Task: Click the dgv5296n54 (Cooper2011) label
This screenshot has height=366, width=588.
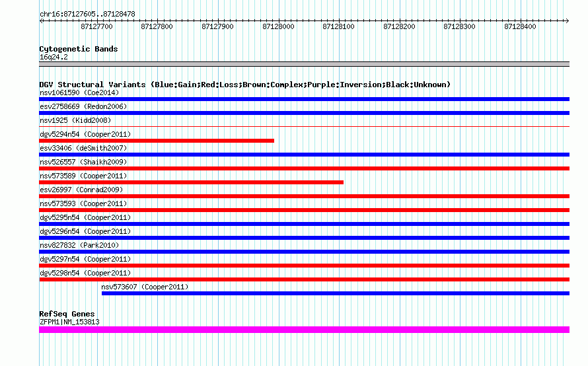Action: [x=85, y=231]
